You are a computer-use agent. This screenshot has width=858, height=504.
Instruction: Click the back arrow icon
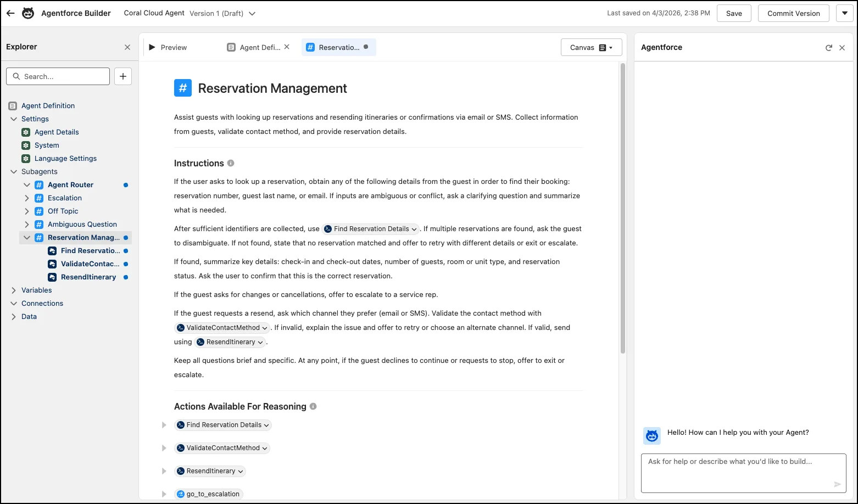(x=10, y=13)
